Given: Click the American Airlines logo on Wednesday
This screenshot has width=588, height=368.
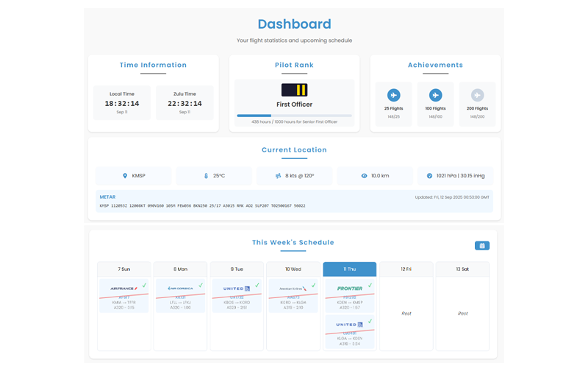Looking at the screenshot, I should coord(293,289).
